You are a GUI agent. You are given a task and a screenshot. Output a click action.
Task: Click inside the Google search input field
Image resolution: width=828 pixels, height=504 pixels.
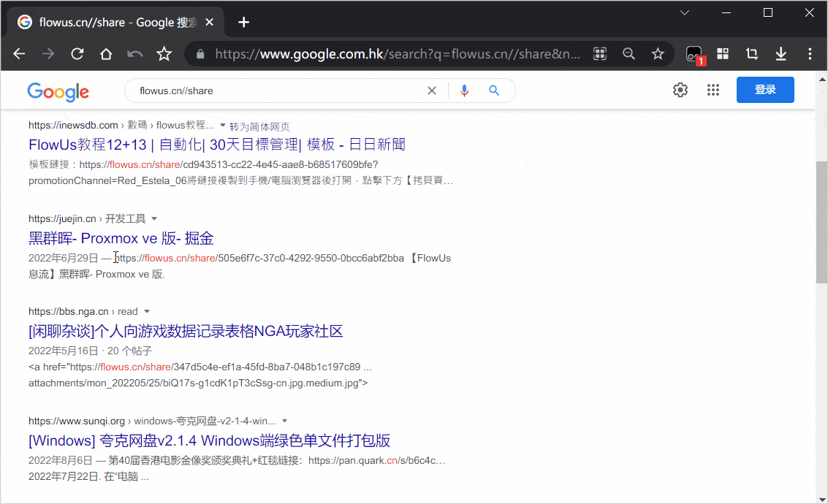coord(278,91)
